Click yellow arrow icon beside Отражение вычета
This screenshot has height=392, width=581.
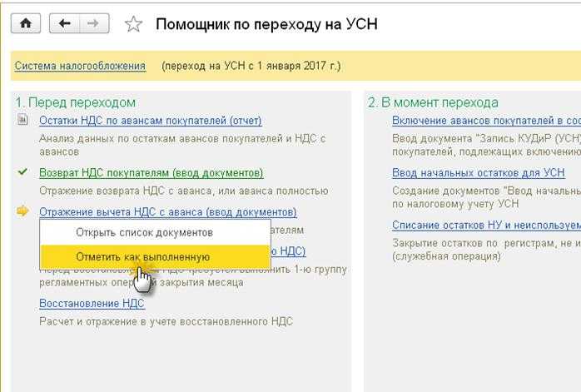pos(22,211)
